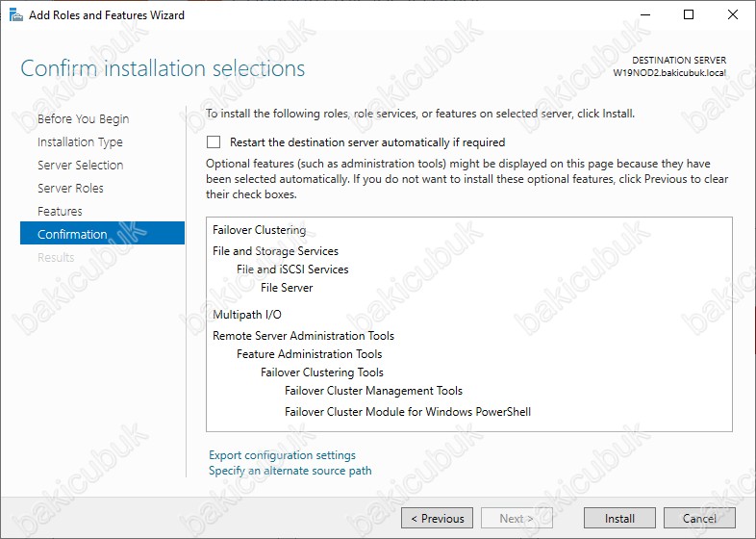Navigate to Server Roles step
The height and width of the screenshot is (539, 756).
[x=70, y=189]
